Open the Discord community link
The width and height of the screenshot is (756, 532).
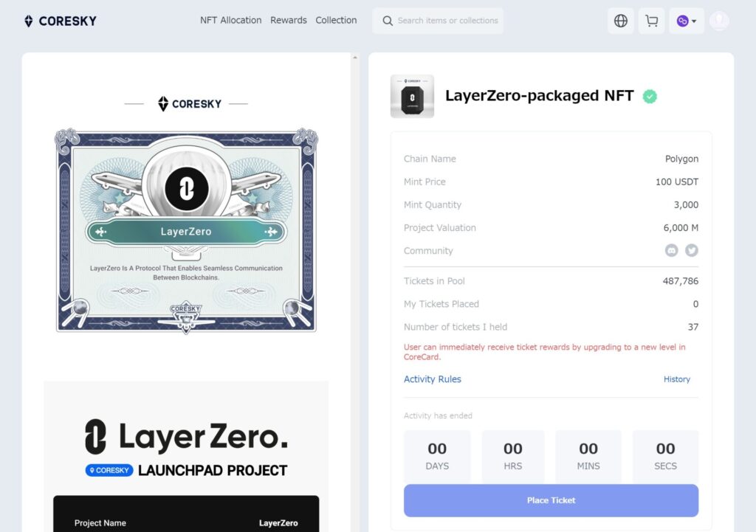(671, 251)
